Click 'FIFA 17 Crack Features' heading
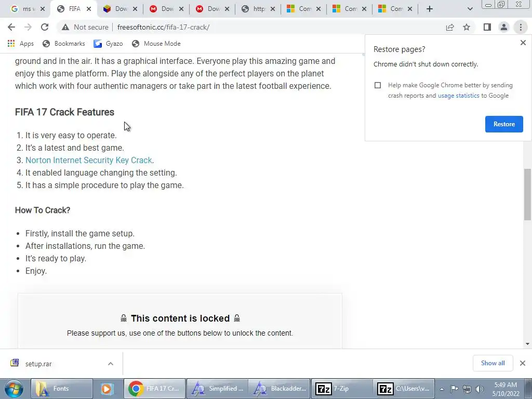Image resolution: width=532 pixels, height=399 pixels. 64,112
